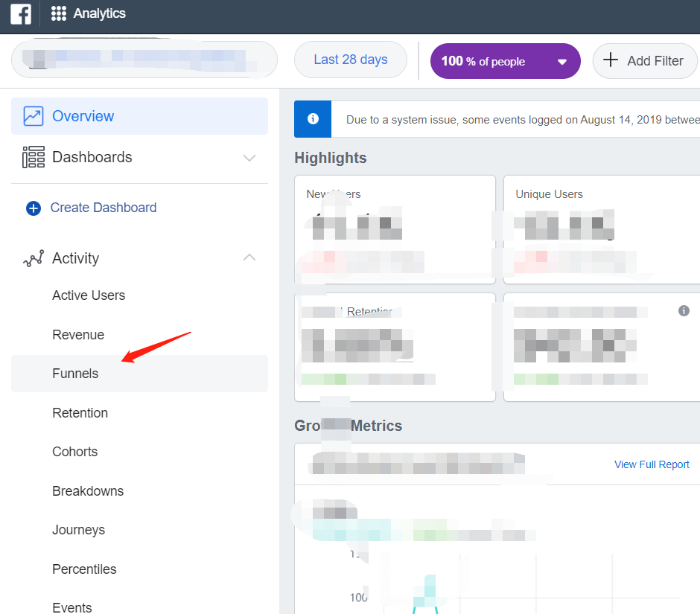Open the nine-dot apps grid icon
The height and width of the screenshot is (614, 700).
(x=59, y=13)
